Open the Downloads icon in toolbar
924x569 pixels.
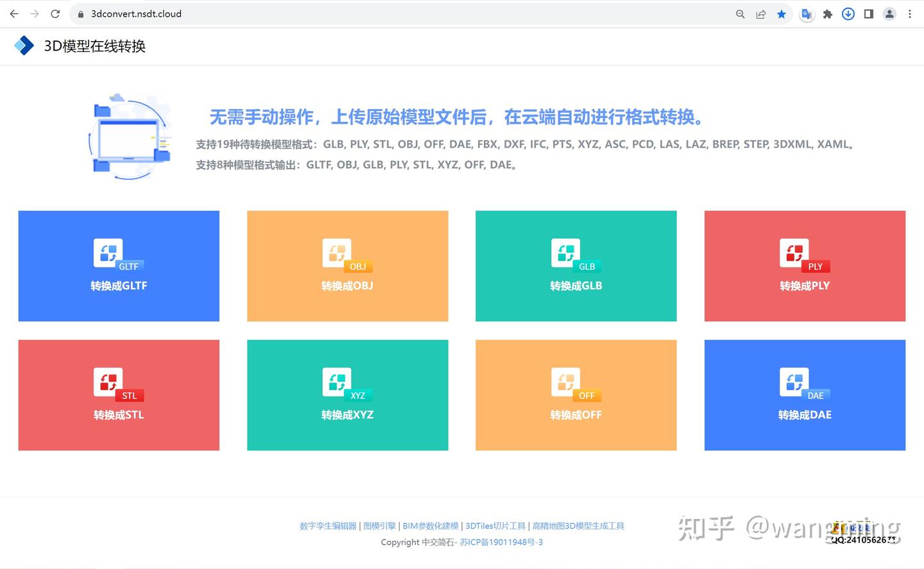click(848, 13)
